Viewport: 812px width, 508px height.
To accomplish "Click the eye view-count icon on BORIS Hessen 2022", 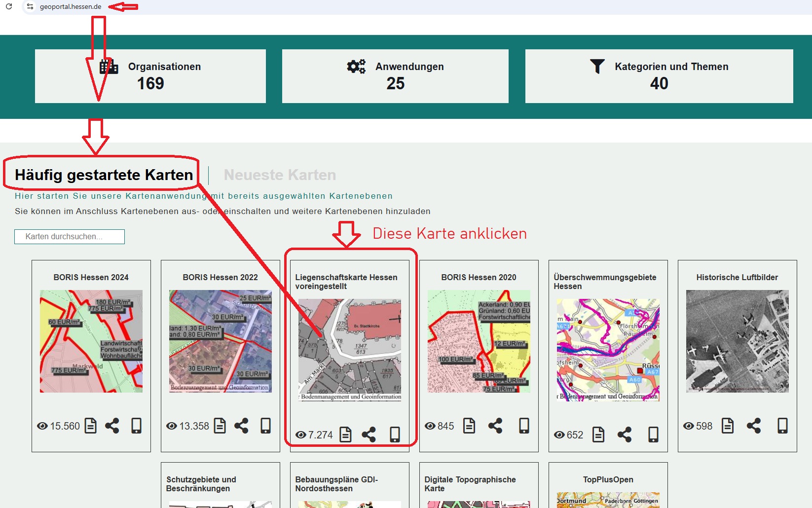I will 172,426.
